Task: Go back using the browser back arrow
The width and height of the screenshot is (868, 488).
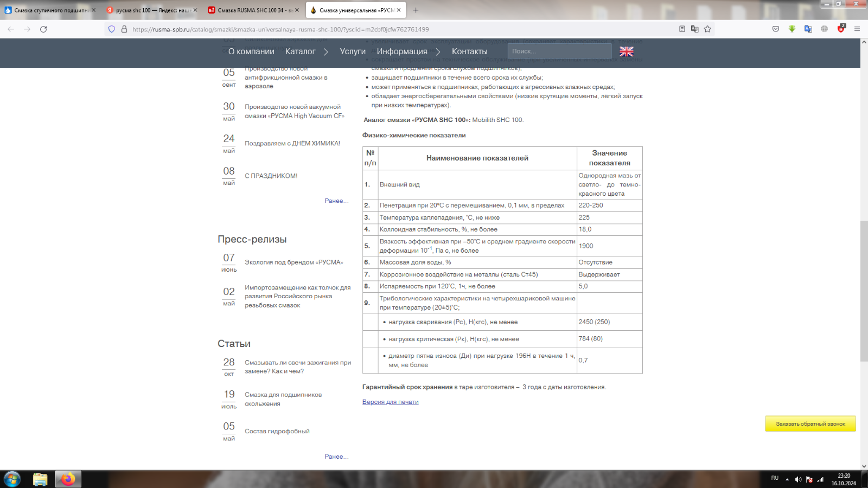Action: point(11,29)
